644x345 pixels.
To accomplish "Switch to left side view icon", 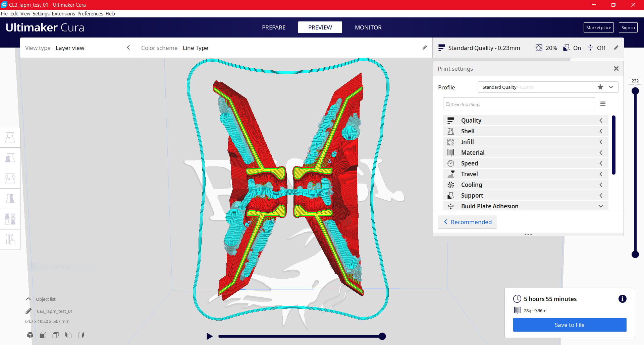I will (x=68, y=335).
